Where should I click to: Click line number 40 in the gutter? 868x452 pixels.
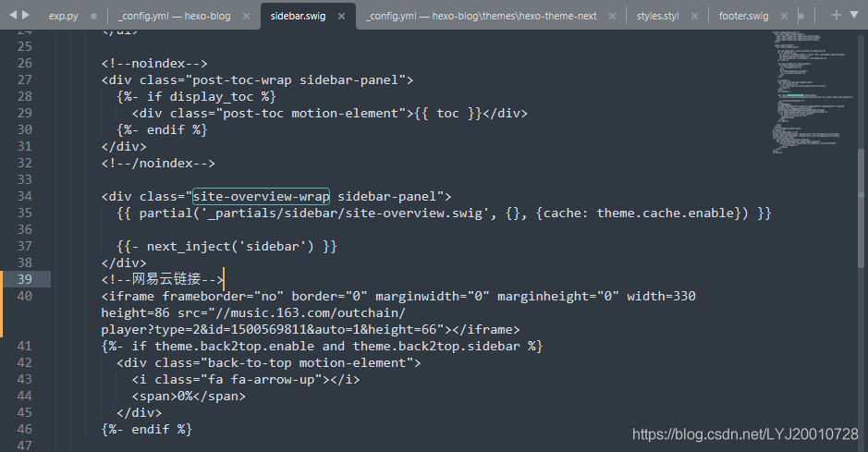[x=25, y=296]
